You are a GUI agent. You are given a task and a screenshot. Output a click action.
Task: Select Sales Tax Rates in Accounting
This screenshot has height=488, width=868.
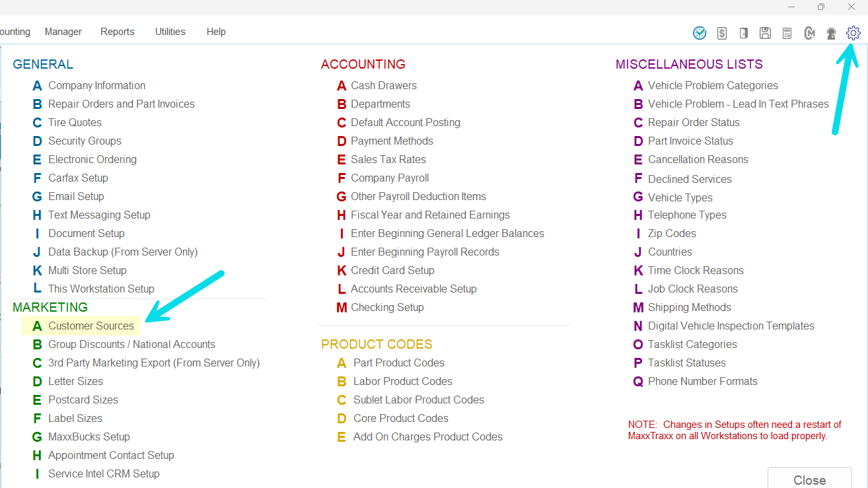[x=388, y=159]
